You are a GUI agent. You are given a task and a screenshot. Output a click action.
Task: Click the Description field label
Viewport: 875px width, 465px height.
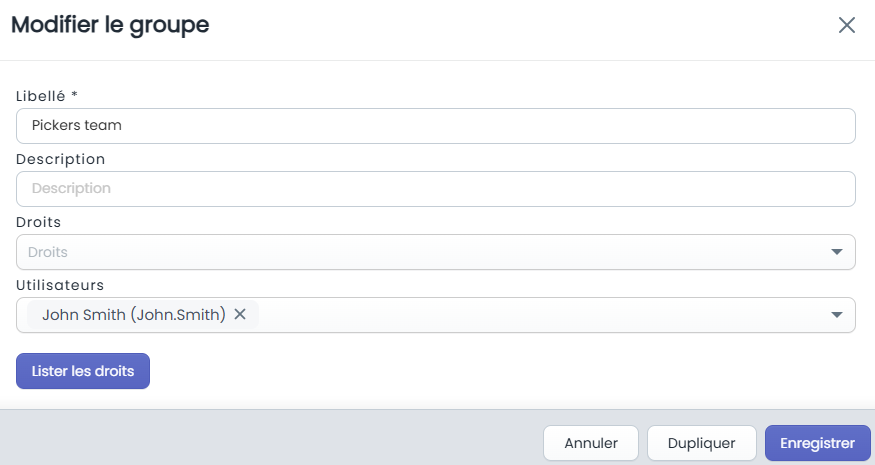(60, 159)
